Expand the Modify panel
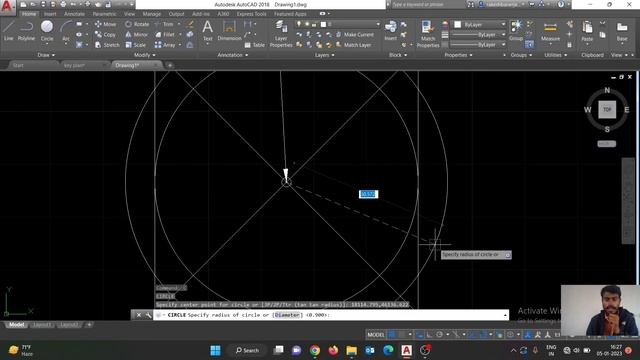This screenshot has width=640, height=360. click(144, 55)
